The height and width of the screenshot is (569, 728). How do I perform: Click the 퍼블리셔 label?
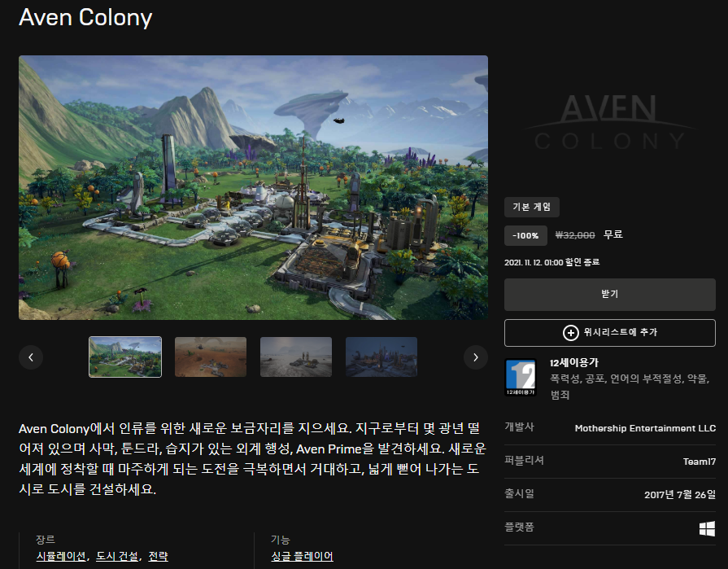pos(524,460)
